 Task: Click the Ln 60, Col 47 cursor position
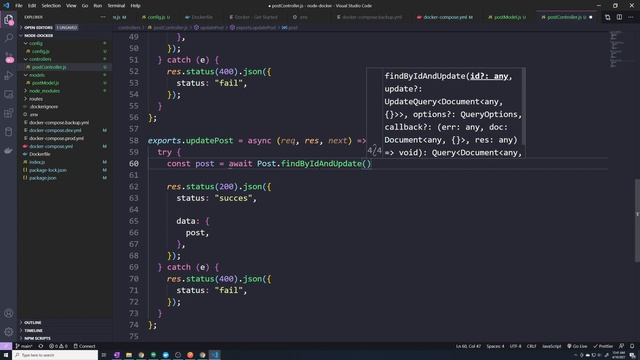468,346
